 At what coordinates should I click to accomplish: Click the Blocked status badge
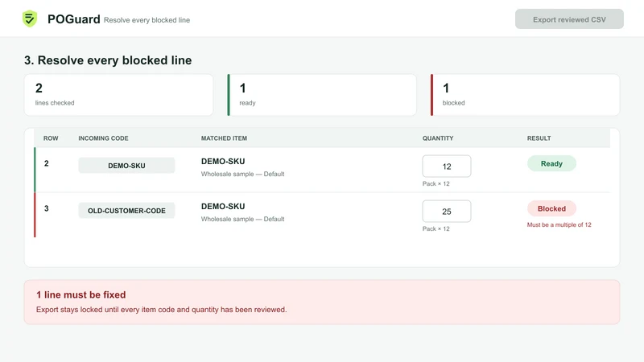coord(551,208)
